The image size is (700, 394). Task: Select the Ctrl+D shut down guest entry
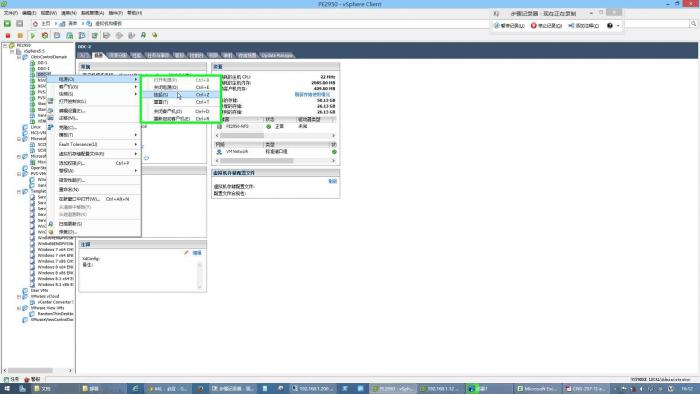point(181,111)
